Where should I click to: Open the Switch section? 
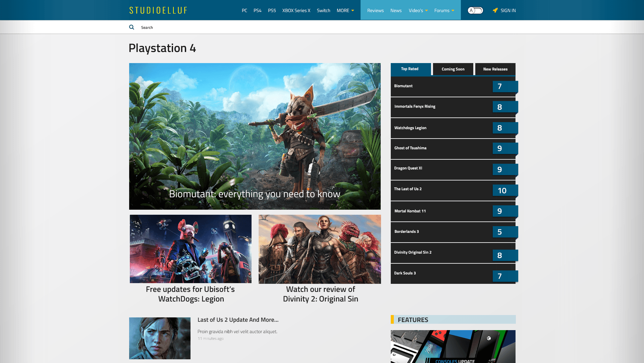click(324, 10)
